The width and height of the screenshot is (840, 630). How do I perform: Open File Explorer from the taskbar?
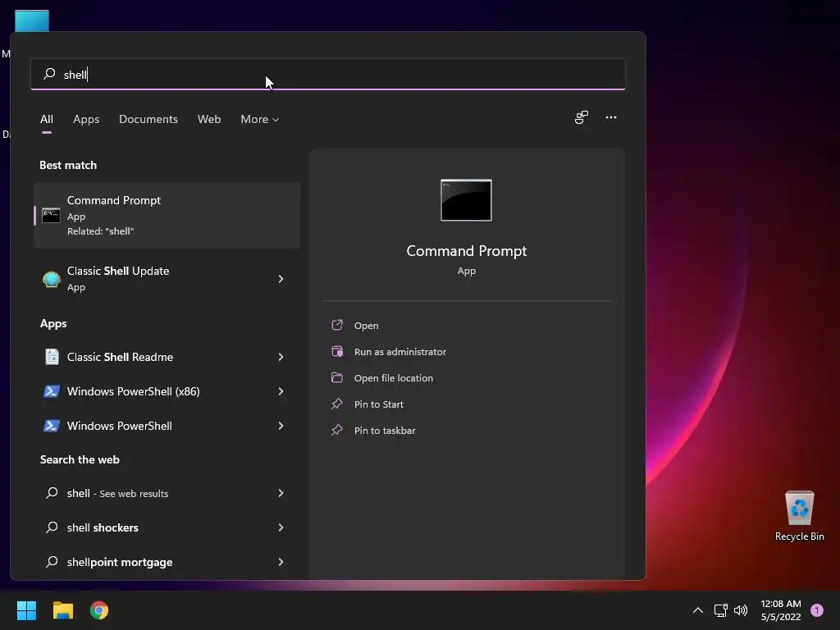pos(62,610)
